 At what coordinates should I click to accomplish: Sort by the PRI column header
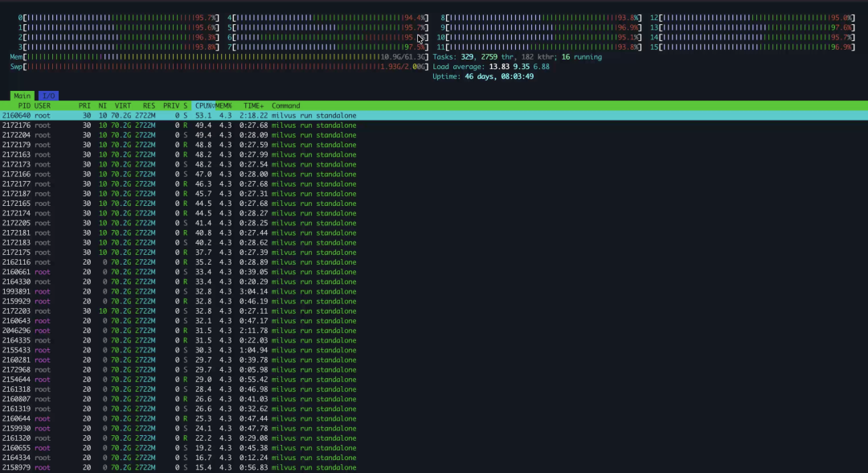pyautogui.click(x=84, y=106)
